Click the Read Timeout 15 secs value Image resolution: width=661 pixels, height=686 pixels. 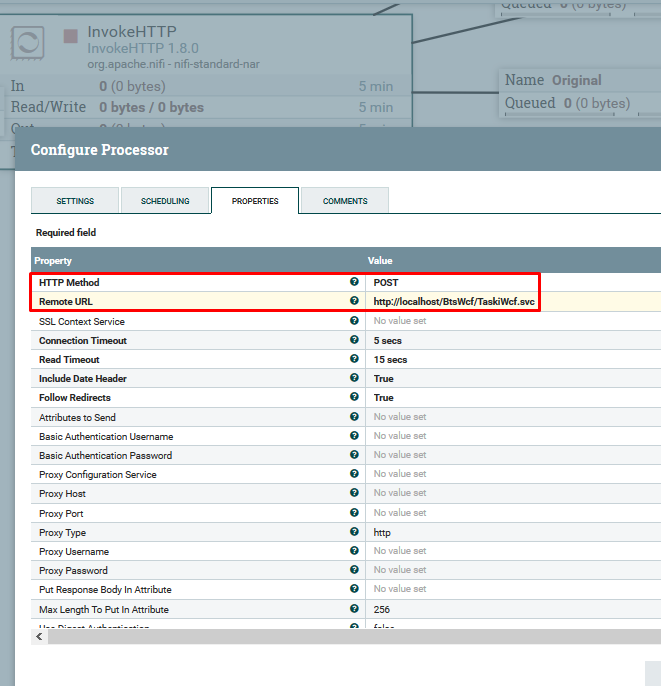tap(390, 360)
